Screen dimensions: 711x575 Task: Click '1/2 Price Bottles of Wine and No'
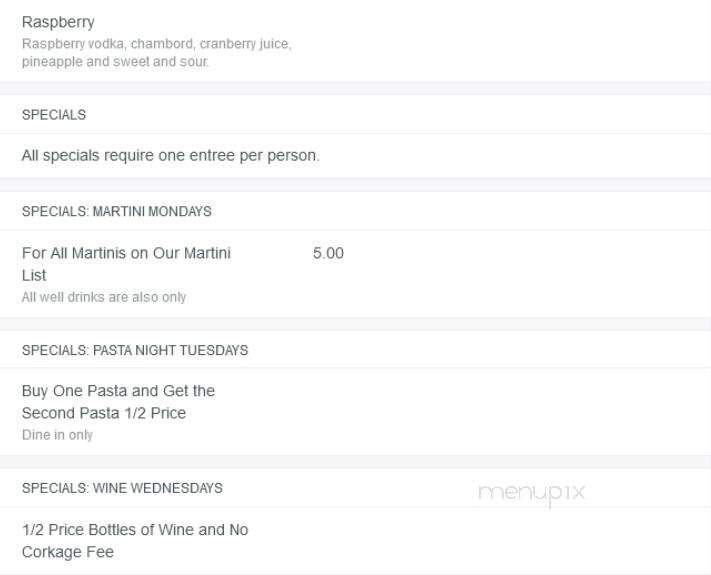click(x=135, y=530)
